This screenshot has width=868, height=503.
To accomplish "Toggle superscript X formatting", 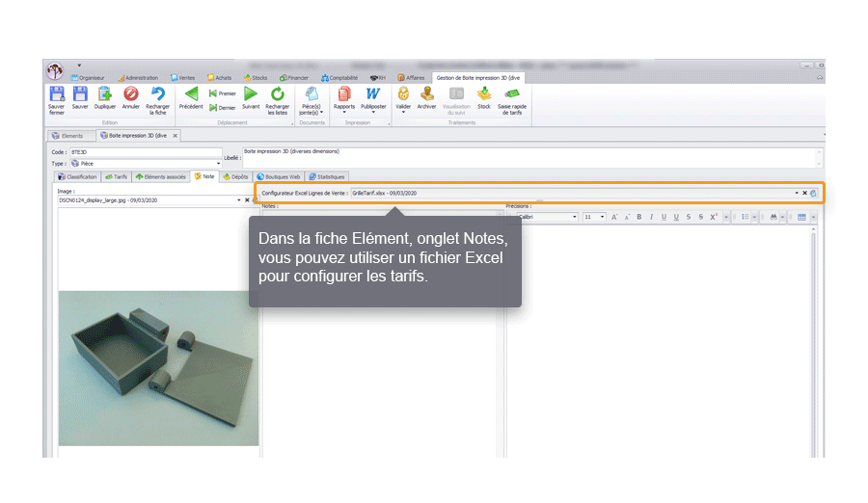I will 714,217.
